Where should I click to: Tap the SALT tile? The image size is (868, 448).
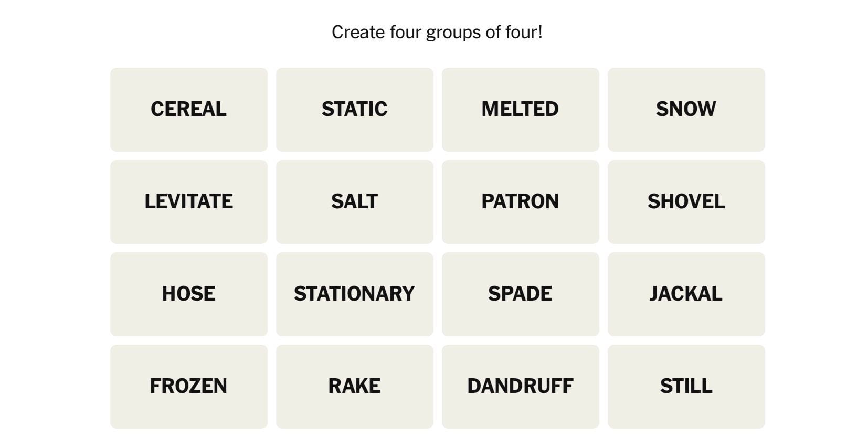pos(354,201)
